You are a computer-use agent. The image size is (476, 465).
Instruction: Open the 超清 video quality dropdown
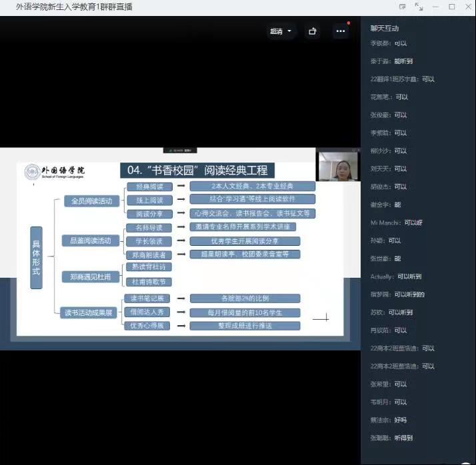[x=281, y=31]
